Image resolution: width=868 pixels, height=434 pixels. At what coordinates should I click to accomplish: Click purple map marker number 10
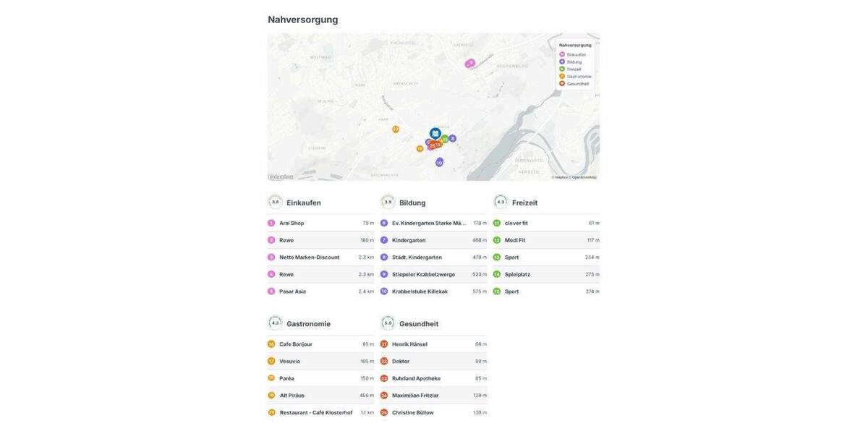click(439, 163)
